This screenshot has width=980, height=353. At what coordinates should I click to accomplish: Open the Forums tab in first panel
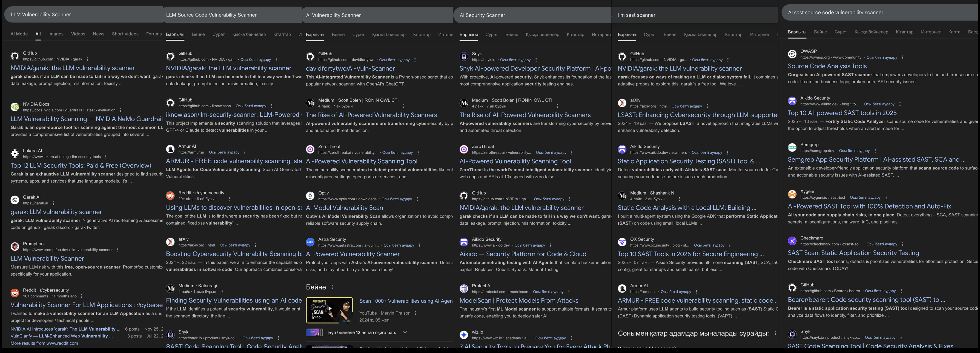pos(154,34)
